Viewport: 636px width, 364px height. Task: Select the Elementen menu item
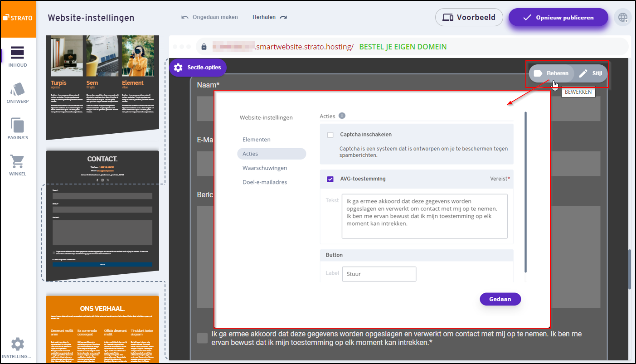pyautogui.click(x=257, y=140)
